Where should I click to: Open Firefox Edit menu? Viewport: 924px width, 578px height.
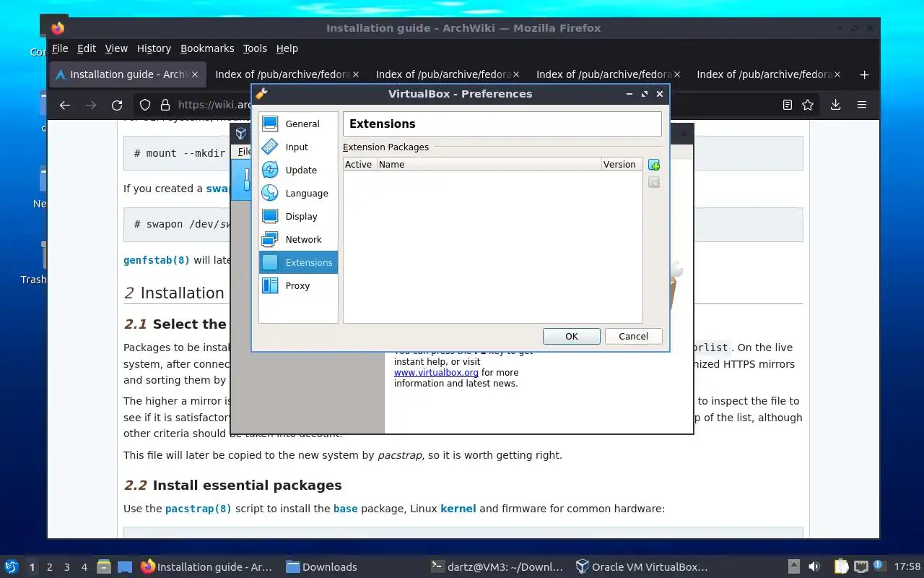click(x=87, y=48)
